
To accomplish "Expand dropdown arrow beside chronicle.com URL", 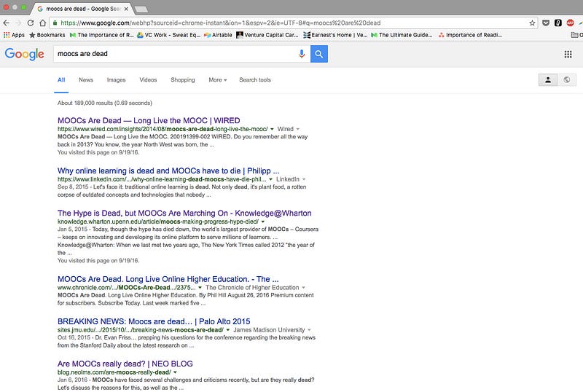I will [x=200, y=288].
